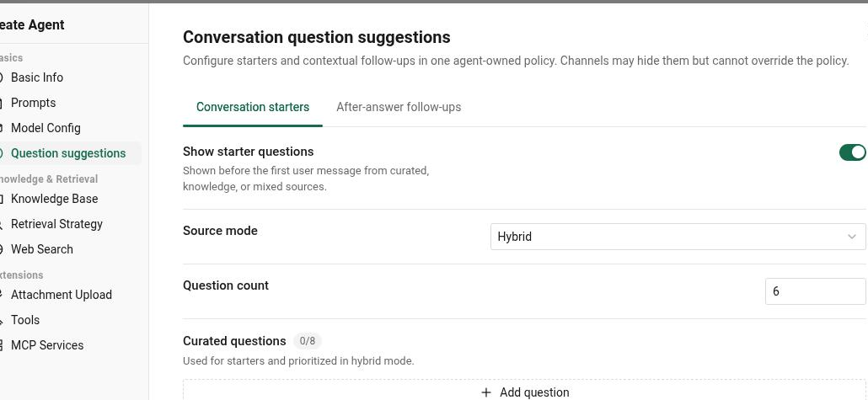
Task: Click Question count label
Action: 226,285
